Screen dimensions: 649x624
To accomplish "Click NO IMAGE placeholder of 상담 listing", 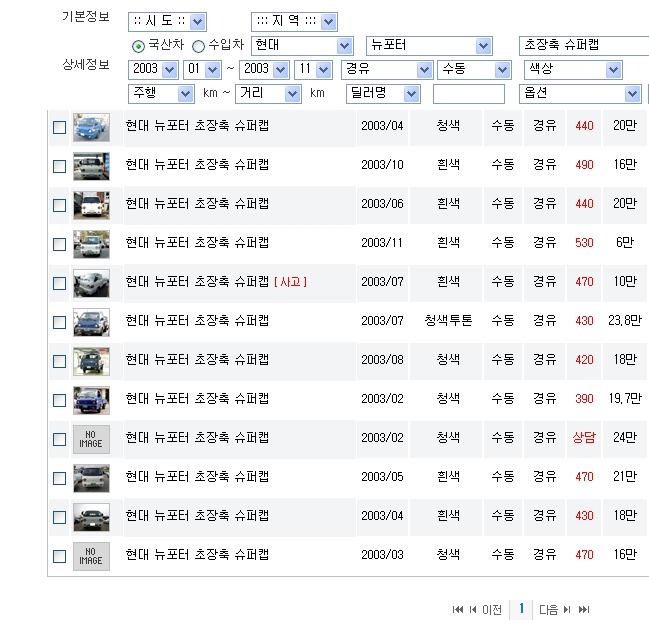I will click(91, 439).
